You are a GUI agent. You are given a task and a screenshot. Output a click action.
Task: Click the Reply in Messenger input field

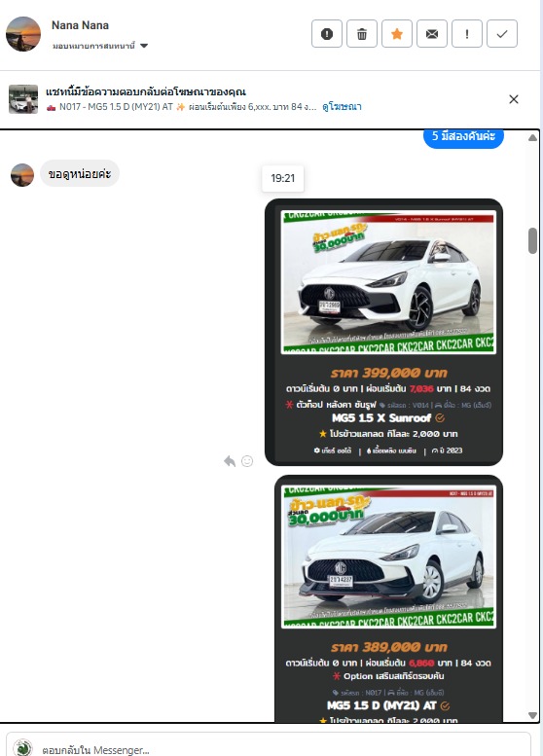pos(269,747)
